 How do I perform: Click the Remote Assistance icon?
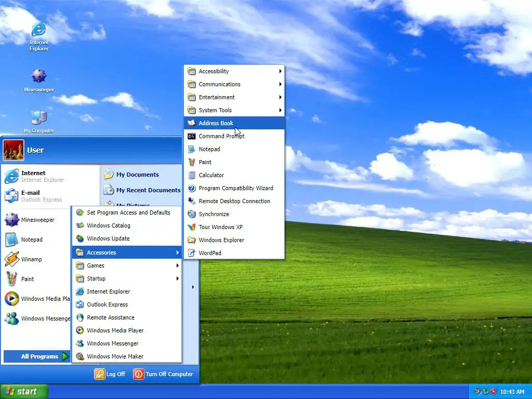79,317
